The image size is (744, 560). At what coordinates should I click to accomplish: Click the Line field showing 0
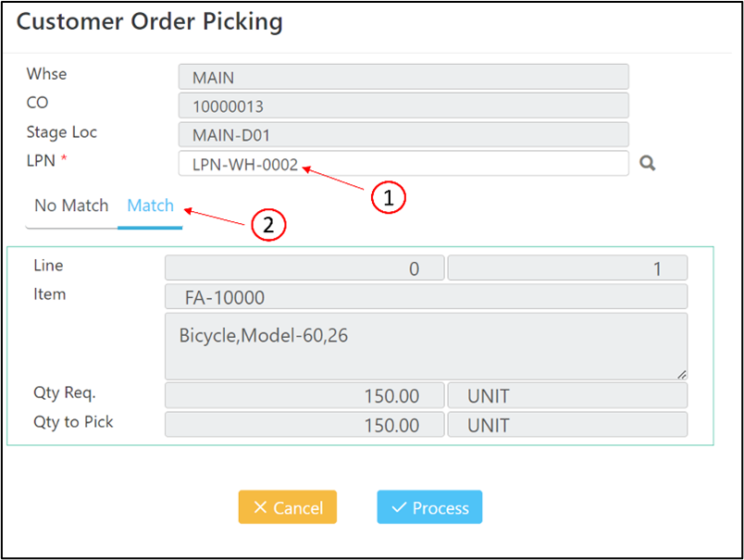pos(304,268)
